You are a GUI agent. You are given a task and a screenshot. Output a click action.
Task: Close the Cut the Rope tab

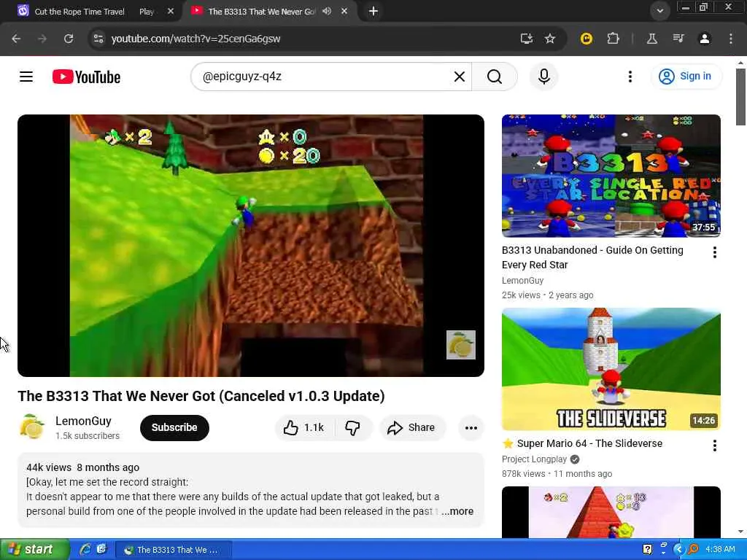click(171, 12)
